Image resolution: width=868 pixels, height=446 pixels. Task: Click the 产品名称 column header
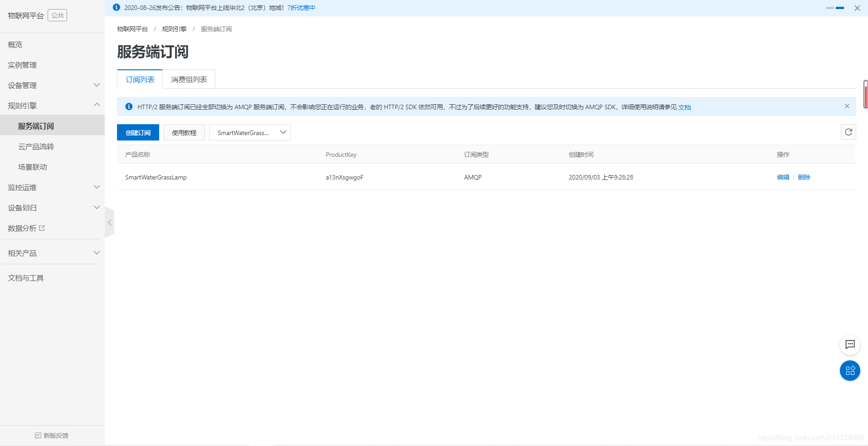pos(137,155)
